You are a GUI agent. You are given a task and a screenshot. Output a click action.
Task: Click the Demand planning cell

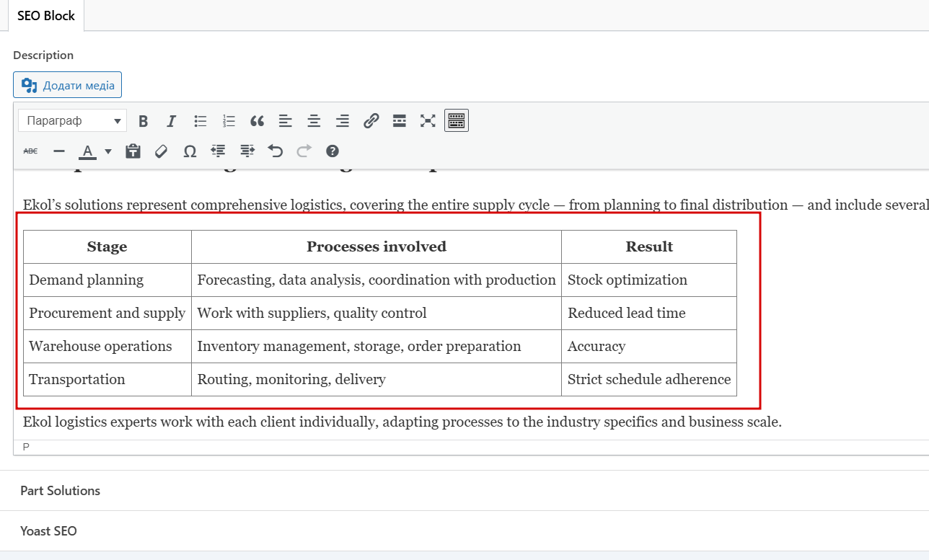point(107,280)
